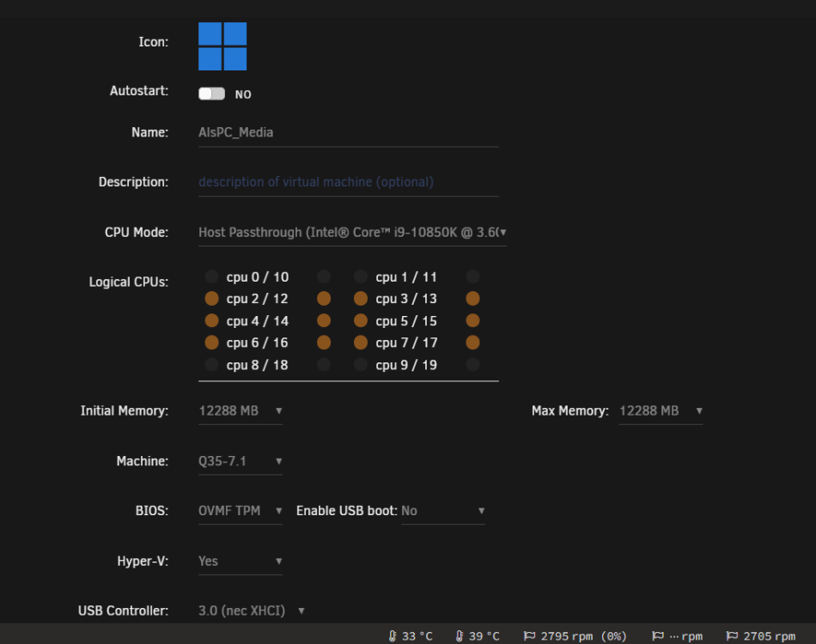Focus the Description text field
Image resolution: width=816 pixels, height=644 pixels.
click(x=348, y=182)
